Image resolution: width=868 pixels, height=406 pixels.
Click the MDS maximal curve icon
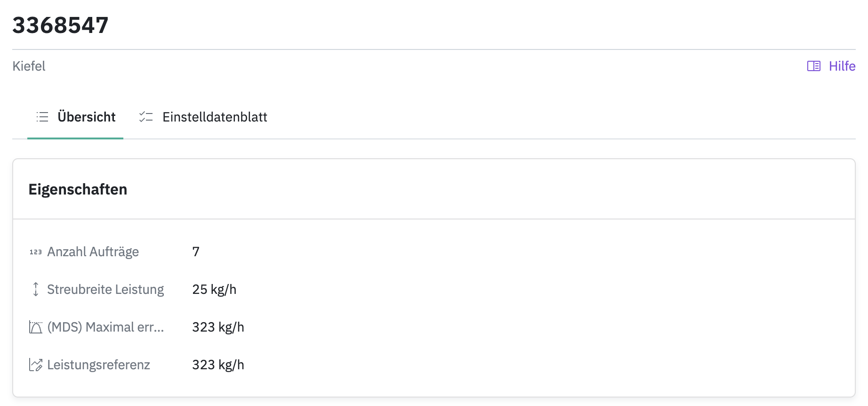tap(36, 327)
